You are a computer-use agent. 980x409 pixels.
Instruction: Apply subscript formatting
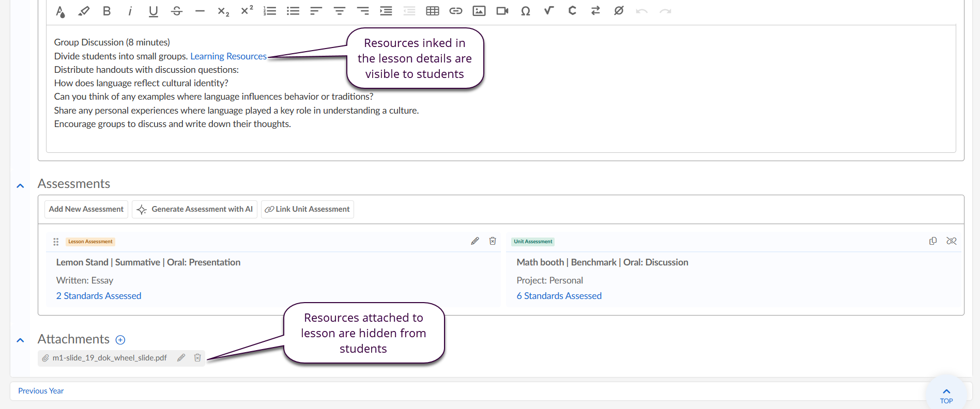click(223, 11)
